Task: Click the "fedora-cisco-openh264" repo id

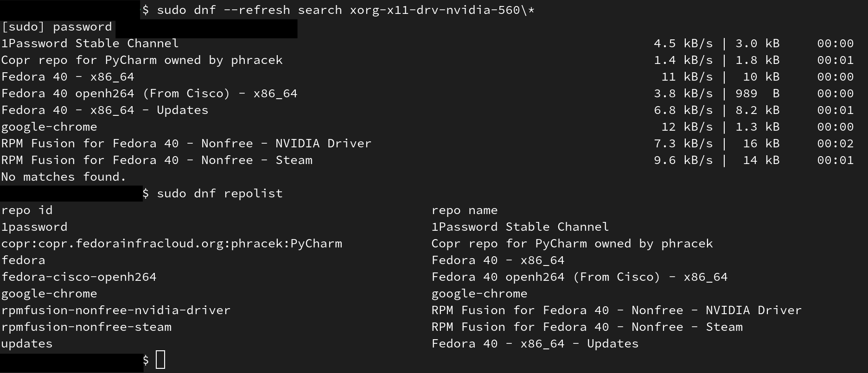Action: (79, 277)
